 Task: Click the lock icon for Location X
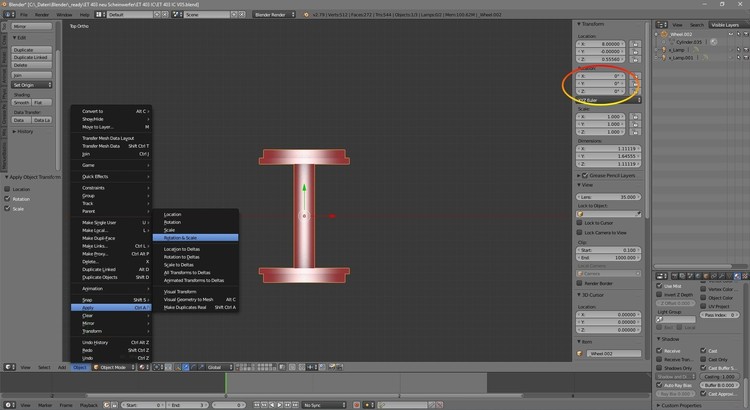click(x=635, y=44)
